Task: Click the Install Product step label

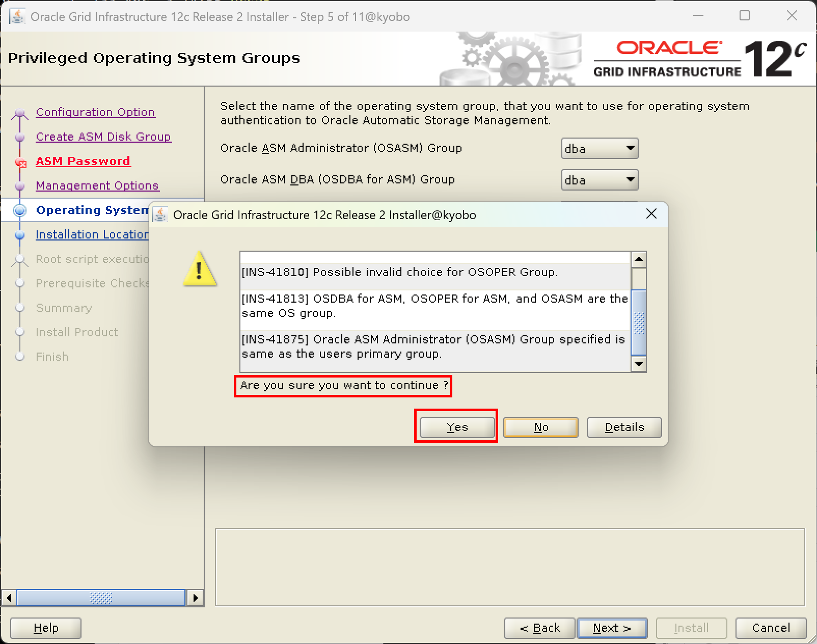Action: coord(77,332)
